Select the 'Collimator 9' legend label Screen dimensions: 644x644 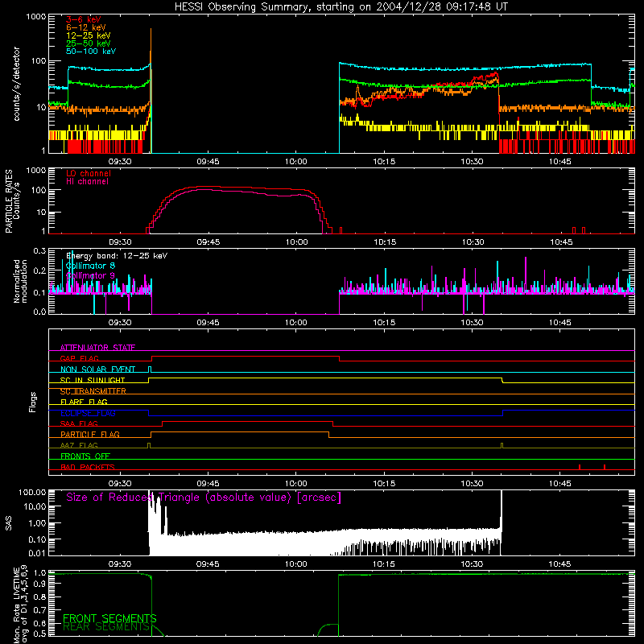[x=90, y=275]
